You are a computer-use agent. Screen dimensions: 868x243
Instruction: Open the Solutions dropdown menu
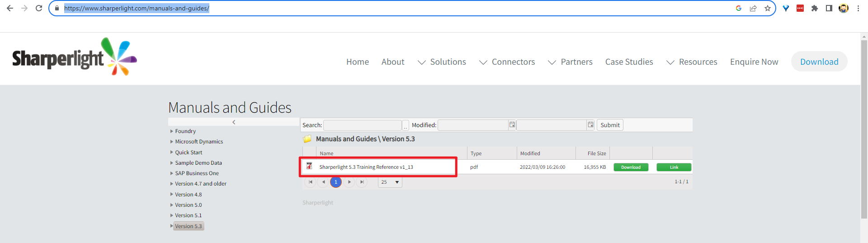pyautogui.click(x=442, y=62)
